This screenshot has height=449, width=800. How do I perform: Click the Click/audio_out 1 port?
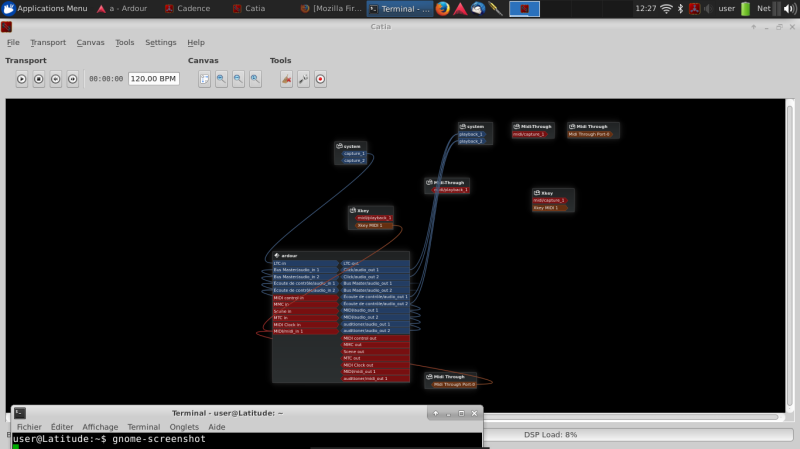pos(375,270)
